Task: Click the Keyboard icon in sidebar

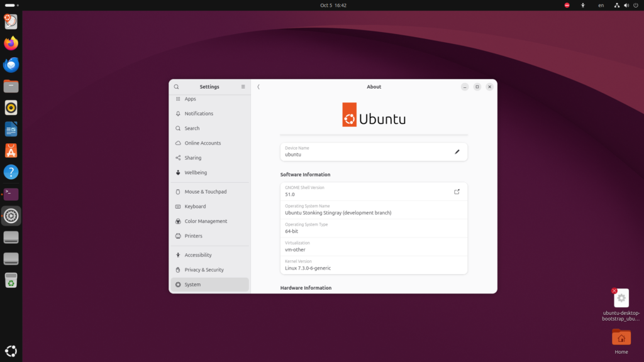Action: [178, 206]
